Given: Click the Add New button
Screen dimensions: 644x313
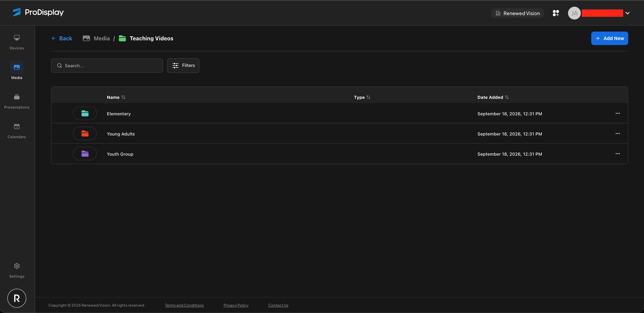Looking at the screenshot, I should [610, 38].
